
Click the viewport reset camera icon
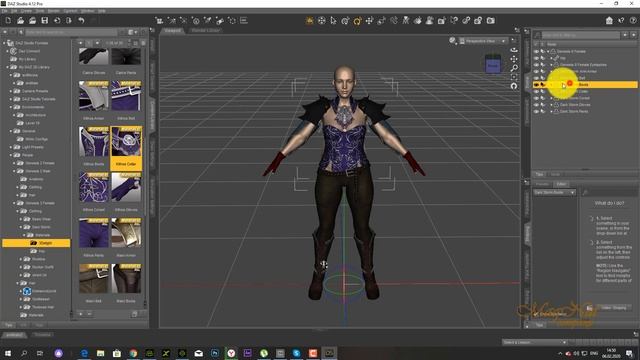pyautogui.click(x=514, y=86)
